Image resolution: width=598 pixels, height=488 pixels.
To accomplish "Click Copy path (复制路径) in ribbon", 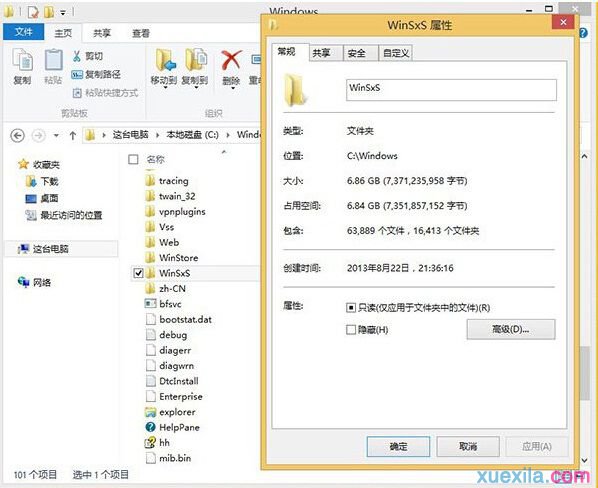I will pyautogui.click(x=96, y=74).
